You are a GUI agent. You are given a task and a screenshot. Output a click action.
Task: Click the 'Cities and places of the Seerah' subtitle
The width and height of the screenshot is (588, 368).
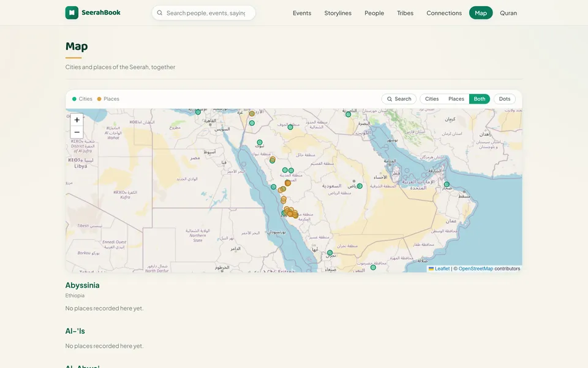[x=120, y=67]
